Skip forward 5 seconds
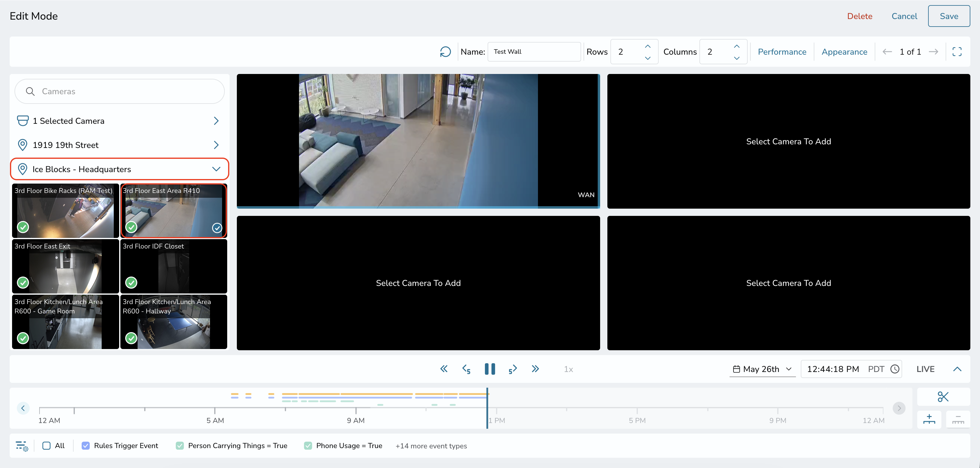Image resolution: width=980 pixels, height=468 pixels. coord(512,369)
